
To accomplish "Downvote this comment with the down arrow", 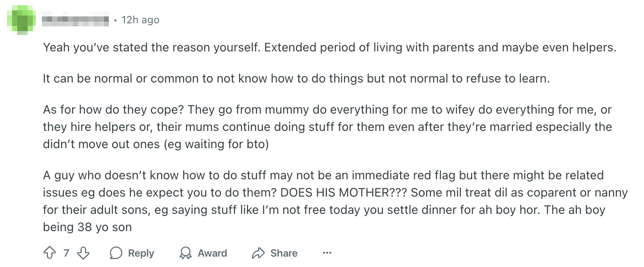I will pyautogui.click(x=83, y=253).
